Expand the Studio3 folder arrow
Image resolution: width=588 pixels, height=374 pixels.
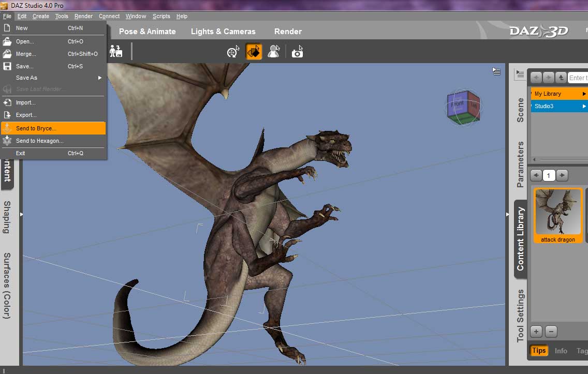pos(584,107)
